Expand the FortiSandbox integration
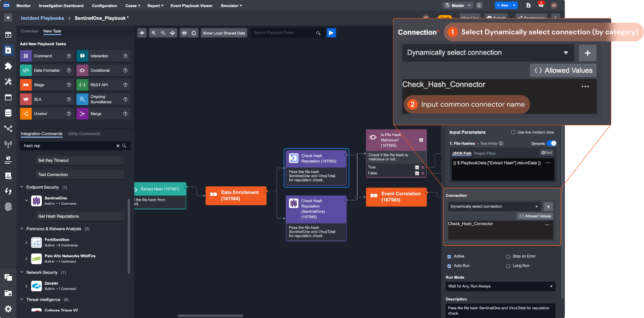This screenshot has width=644, height=318. coord(26,242)
